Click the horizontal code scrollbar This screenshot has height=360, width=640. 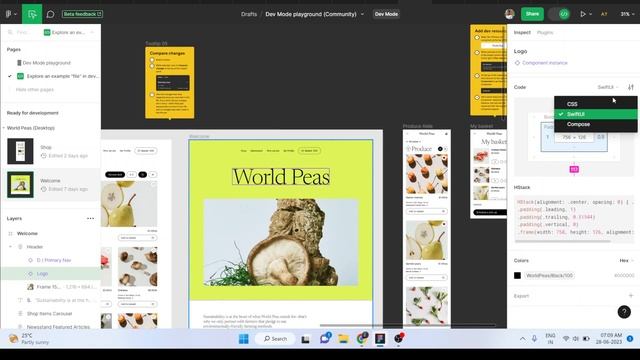[x=562, y=242]
